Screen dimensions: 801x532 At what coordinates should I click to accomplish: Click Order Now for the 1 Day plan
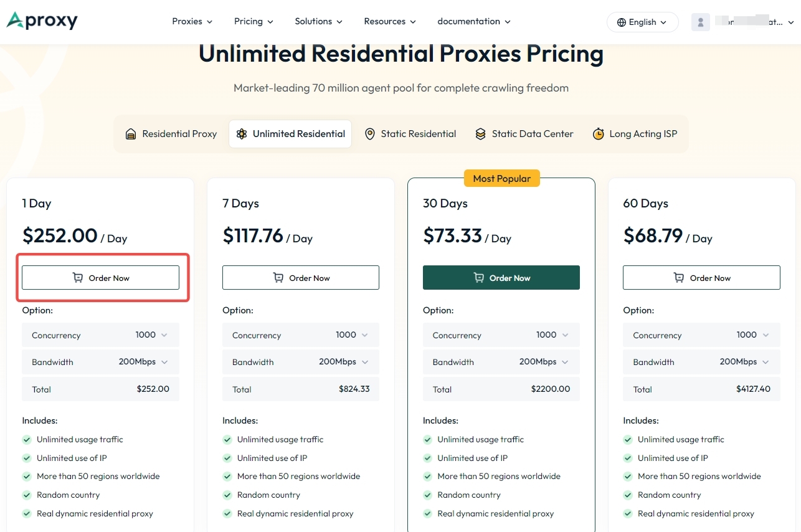pos(100,278)
